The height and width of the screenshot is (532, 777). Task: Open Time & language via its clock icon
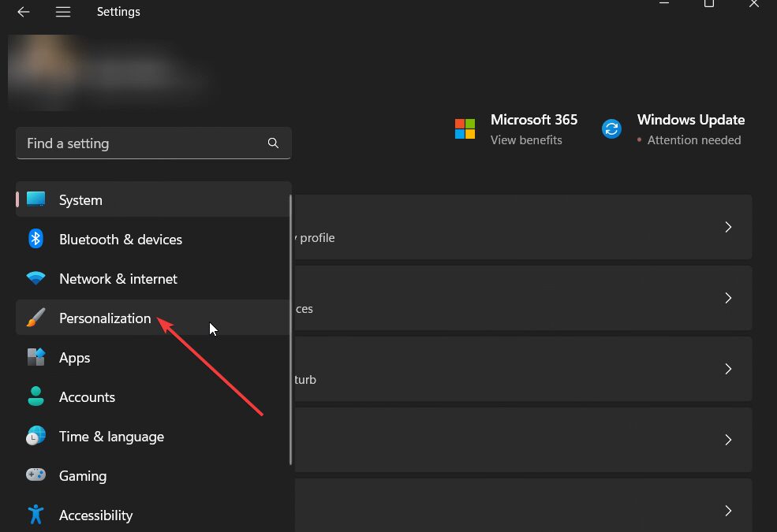pyautogui.click(x=35, y=436)
